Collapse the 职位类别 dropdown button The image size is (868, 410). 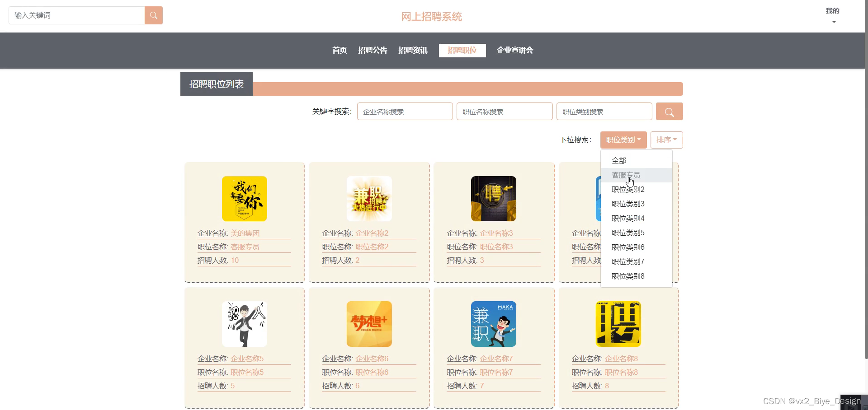[x=623, y=140]
